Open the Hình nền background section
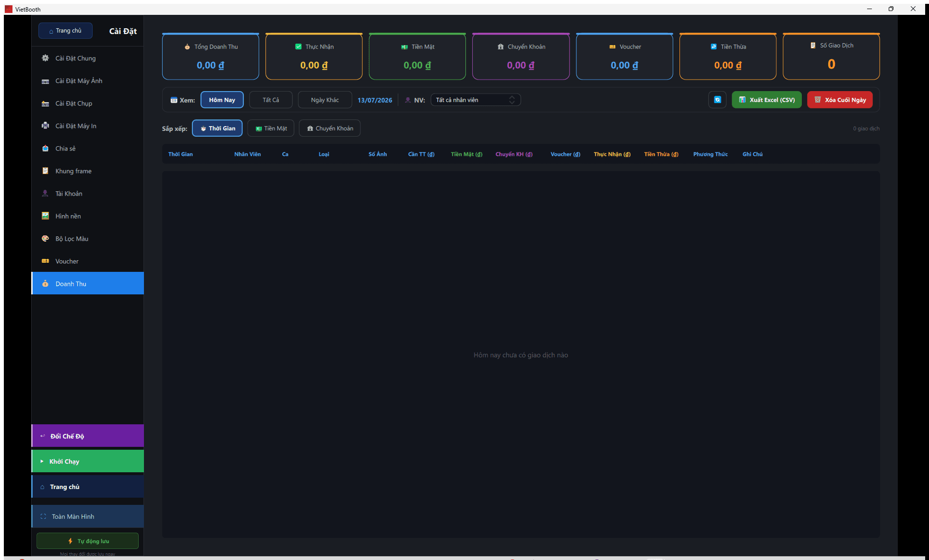This screenshot has width=929, height=560. point(87,216)
